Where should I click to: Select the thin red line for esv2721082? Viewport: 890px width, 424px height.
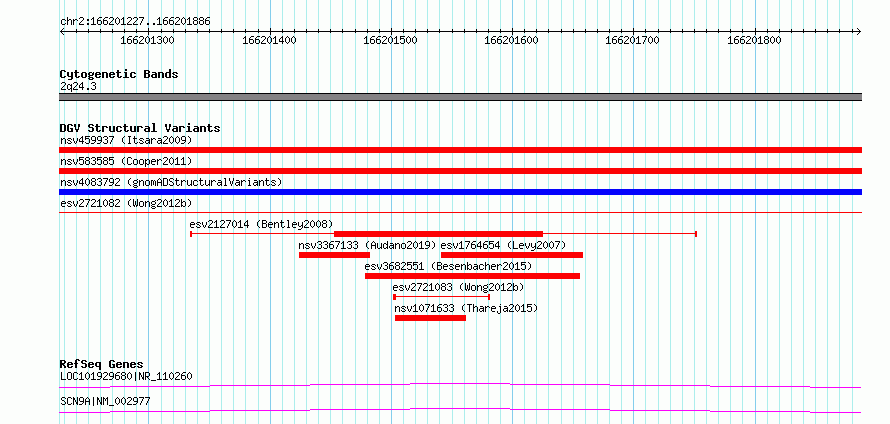[460, 212]
